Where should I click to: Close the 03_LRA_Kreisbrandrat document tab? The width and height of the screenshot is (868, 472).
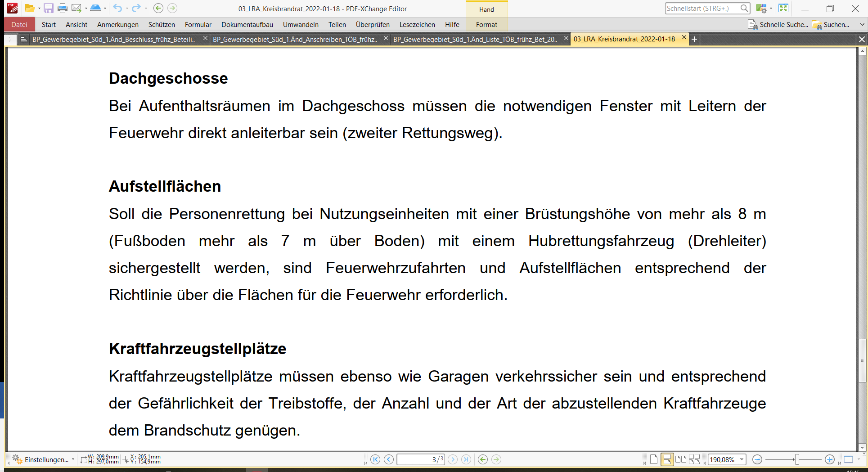(x=684, y=38)
